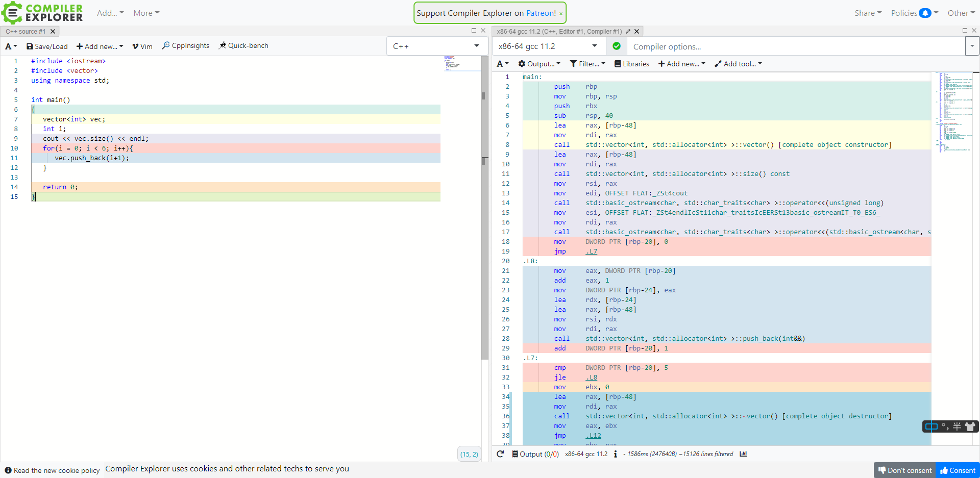
Task: Launch Quick-bench from editor toolbar
Action: tap(243, 46)
